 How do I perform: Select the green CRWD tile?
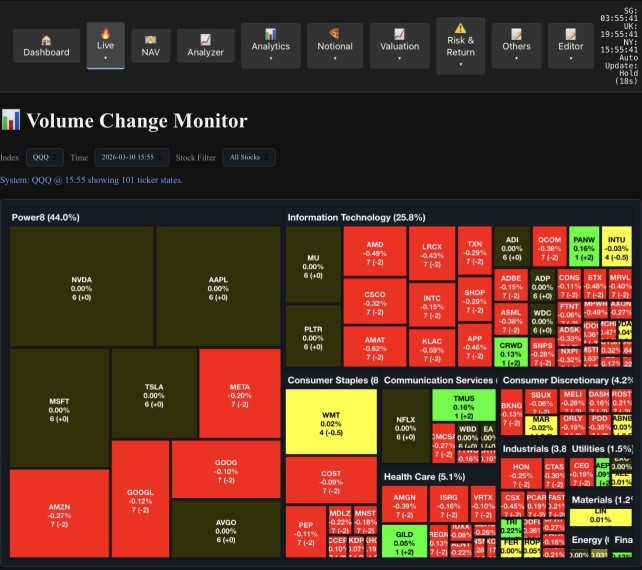coord(511,352)
